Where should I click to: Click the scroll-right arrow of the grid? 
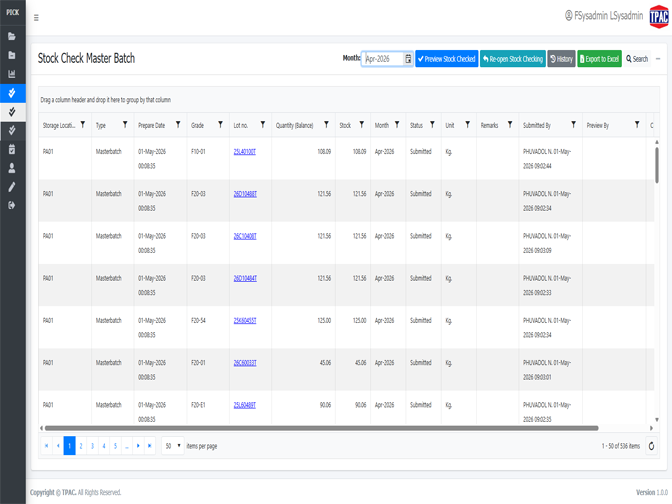coord(651,428)
